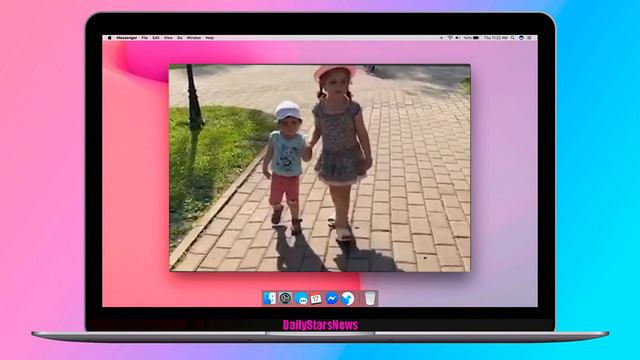The height and width of the screenshot is (360, 640).
Task: Open Calendar app showing 17 in Dock
Action: click(316, 298)
